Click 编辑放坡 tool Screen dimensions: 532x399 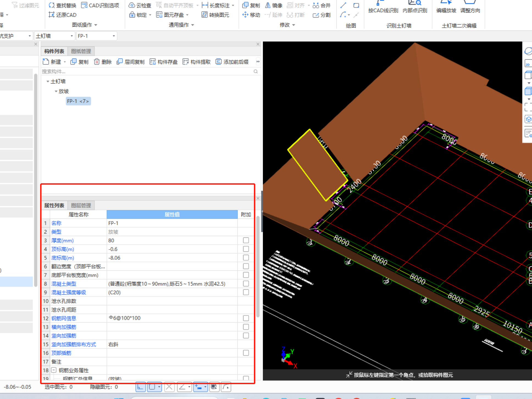tap(446, 7)
